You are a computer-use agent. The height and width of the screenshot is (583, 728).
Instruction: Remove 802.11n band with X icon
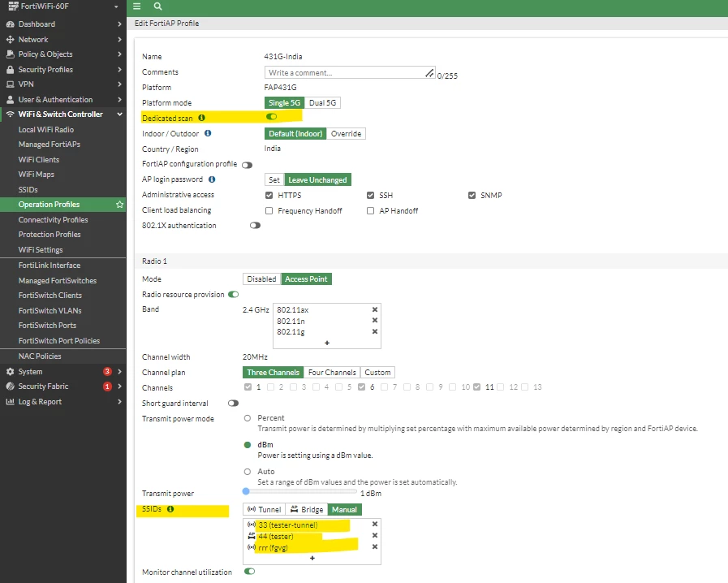[x=375, y=321]
